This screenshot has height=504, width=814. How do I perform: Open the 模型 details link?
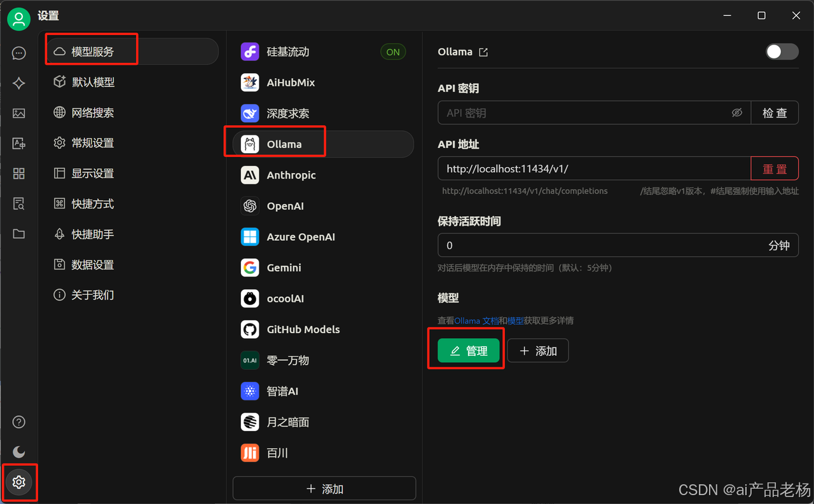516,320
